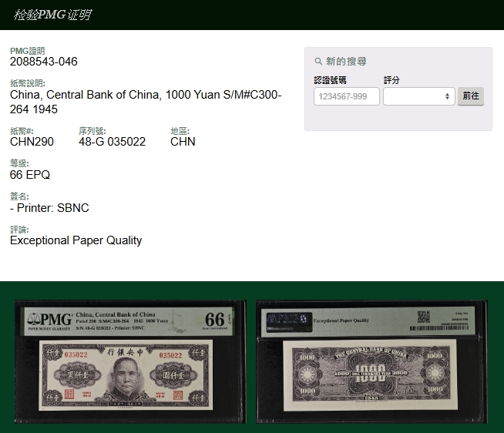Screen dimensions: 504x433
Task: Click the serial number 48-G 035022
Action: pos(112,142)
